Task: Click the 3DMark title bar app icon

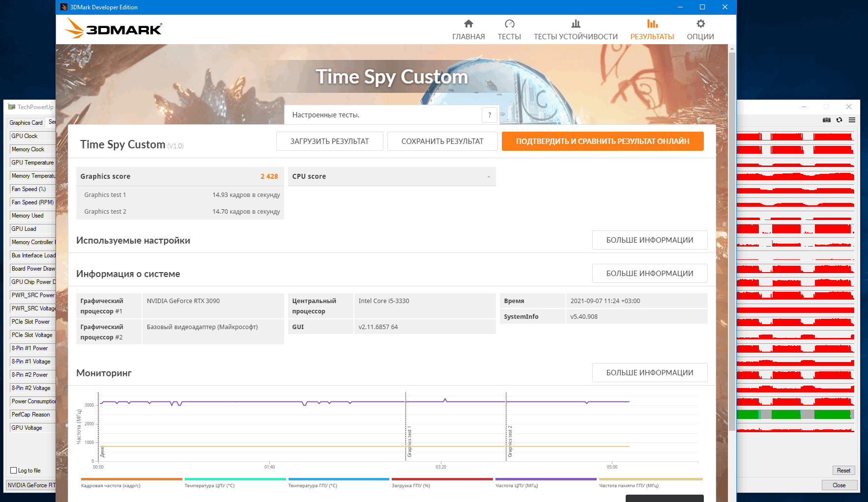Action: pyautogui.click(x=63, y=7)
